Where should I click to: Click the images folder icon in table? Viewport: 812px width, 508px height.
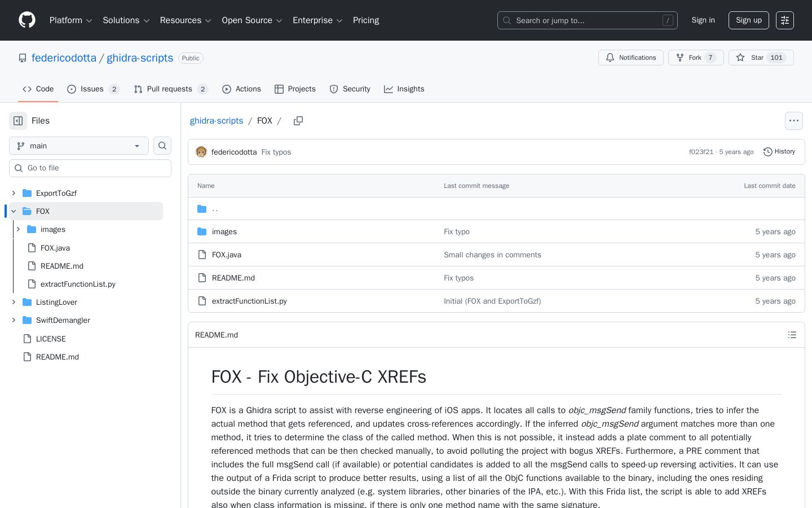click(x=202, y=231)
